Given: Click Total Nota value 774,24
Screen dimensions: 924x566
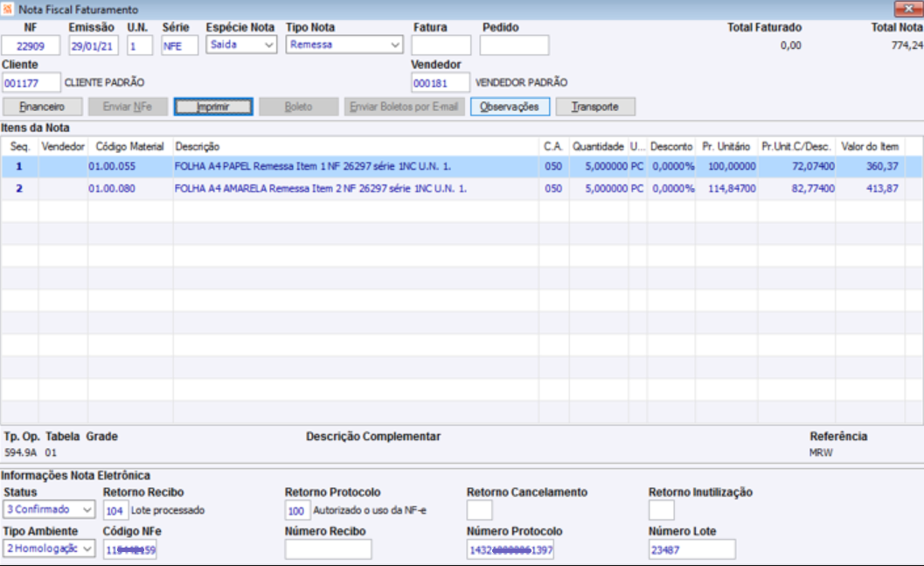Looking at the screenshot, I should [907, 45].
